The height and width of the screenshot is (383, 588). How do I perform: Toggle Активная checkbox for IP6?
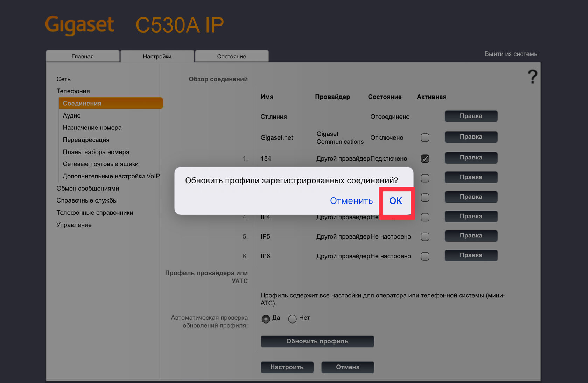click(425, 256)
